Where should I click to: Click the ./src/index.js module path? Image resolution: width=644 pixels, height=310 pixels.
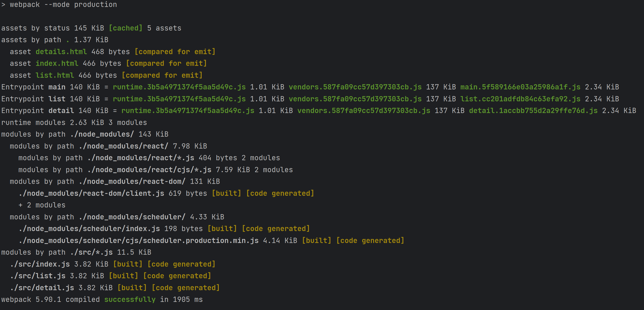click(40, 264)
